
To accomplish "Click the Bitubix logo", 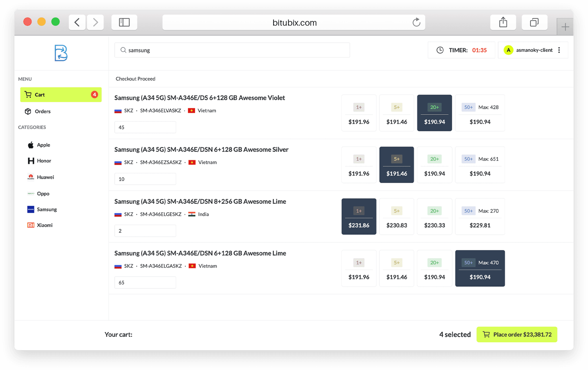I will (61, 53).
